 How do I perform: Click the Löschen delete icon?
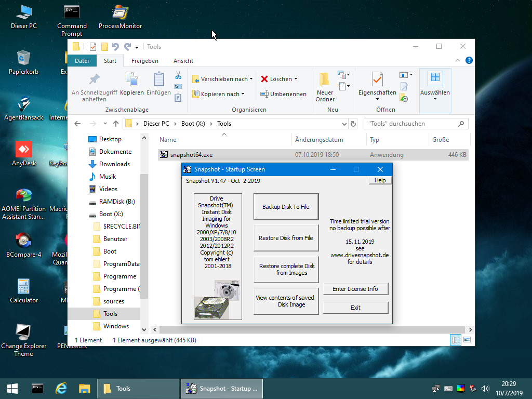(x=265, y=79)
